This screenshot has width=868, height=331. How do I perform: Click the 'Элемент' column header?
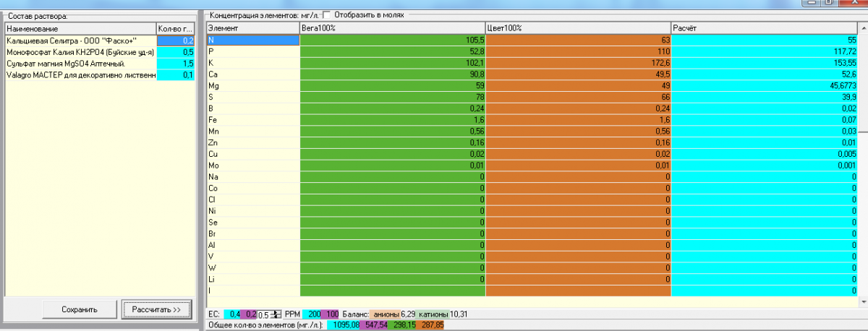coord(253,27)
